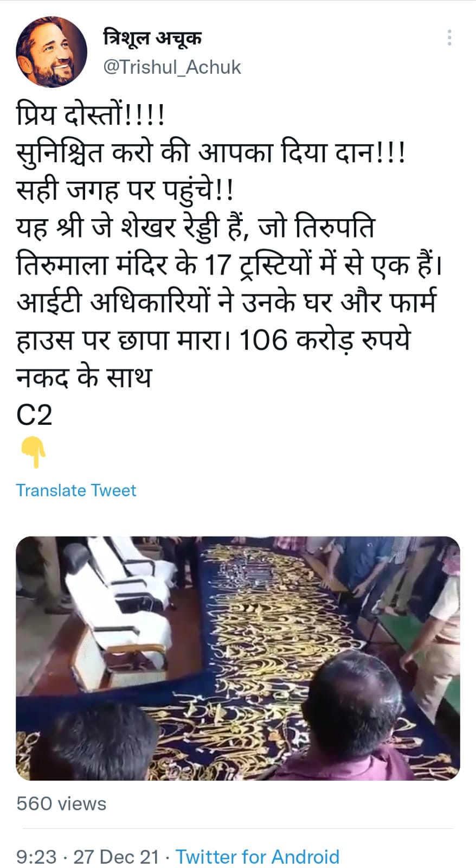
Task: Click the line आईटी अधिकारियों ने उनके घर
Action: point(226,302)
